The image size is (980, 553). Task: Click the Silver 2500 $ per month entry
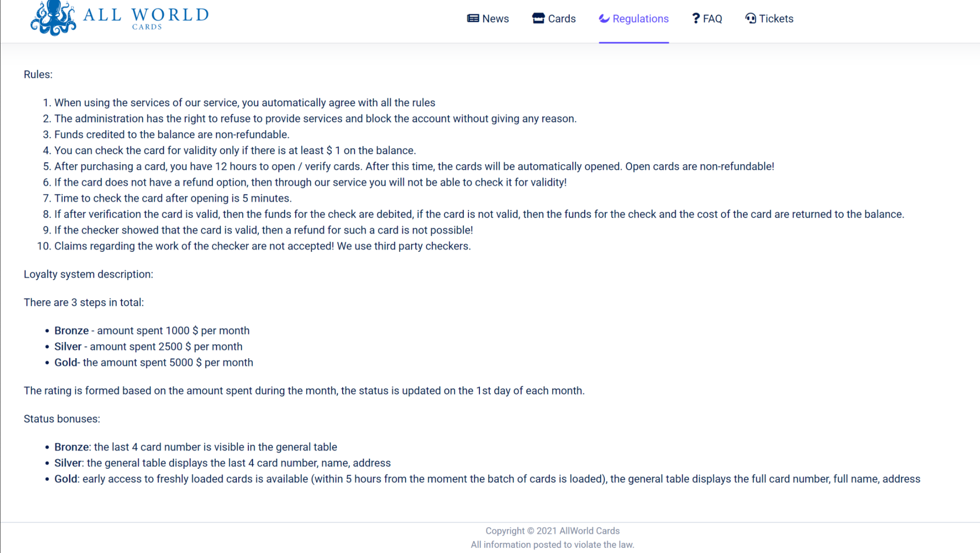coord(148,347)
